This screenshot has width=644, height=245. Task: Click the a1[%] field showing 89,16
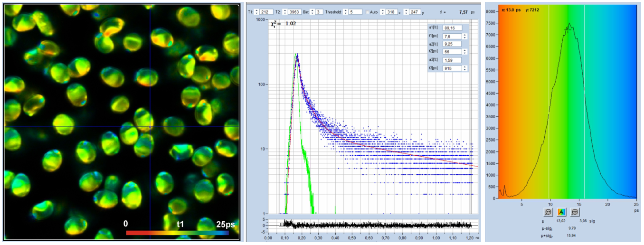(x=452, y=28)
